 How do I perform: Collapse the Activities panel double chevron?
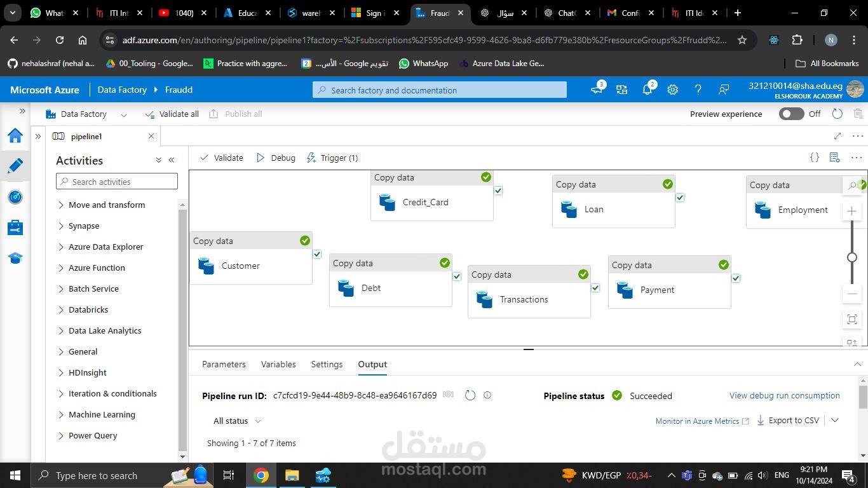[172, 160]
